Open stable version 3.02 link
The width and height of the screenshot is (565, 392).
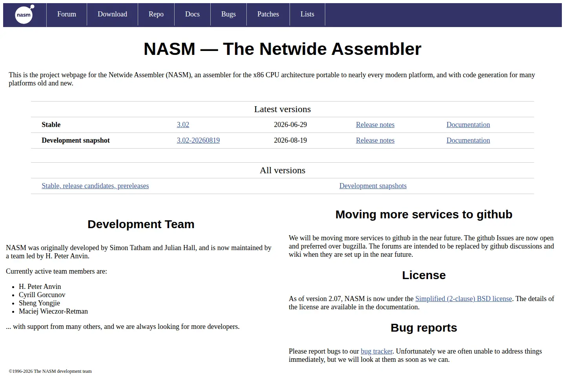(183, 125)
